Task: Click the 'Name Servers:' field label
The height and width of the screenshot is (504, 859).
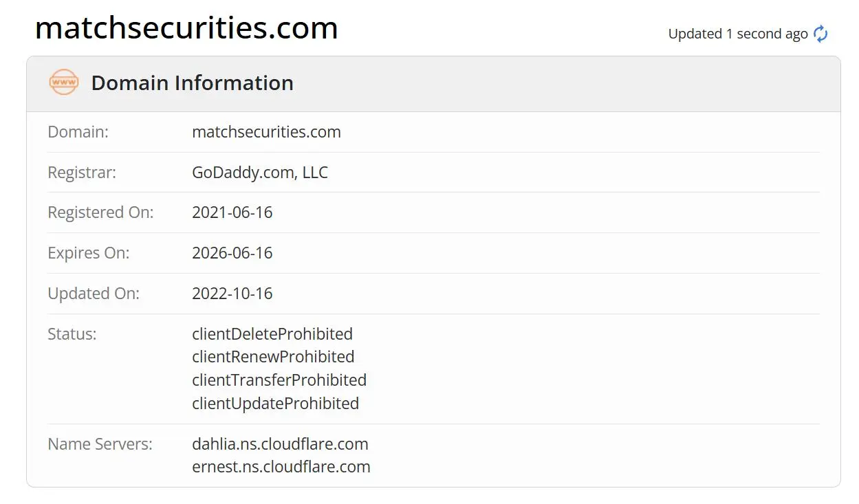Action: click(x=100, y=444)
